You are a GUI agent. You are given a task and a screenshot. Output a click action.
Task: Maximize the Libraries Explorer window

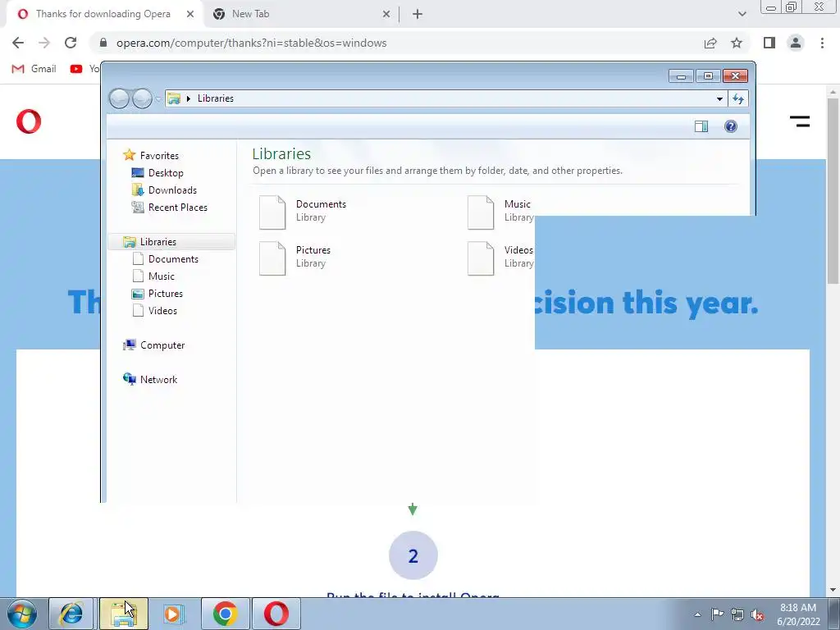(708, 76)
